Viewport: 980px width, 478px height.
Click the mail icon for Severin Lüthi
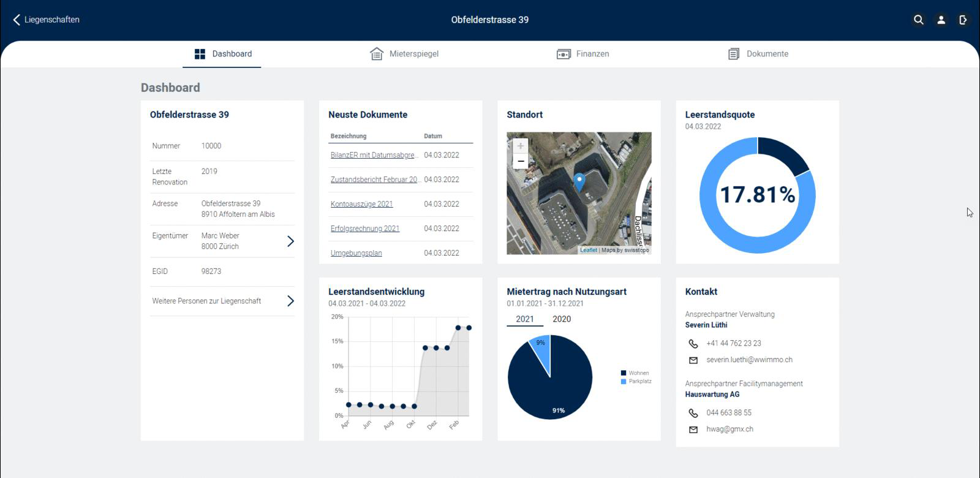point(693,360)
